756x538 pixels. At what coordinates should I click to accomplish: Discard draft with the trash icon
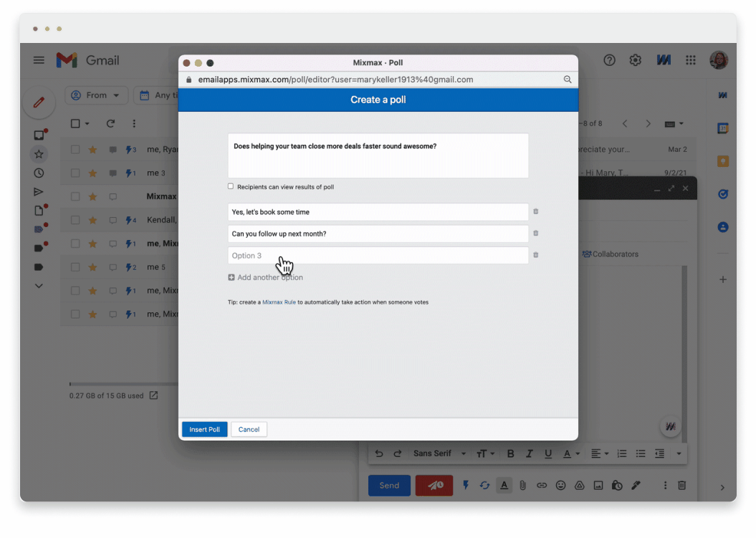681,486
